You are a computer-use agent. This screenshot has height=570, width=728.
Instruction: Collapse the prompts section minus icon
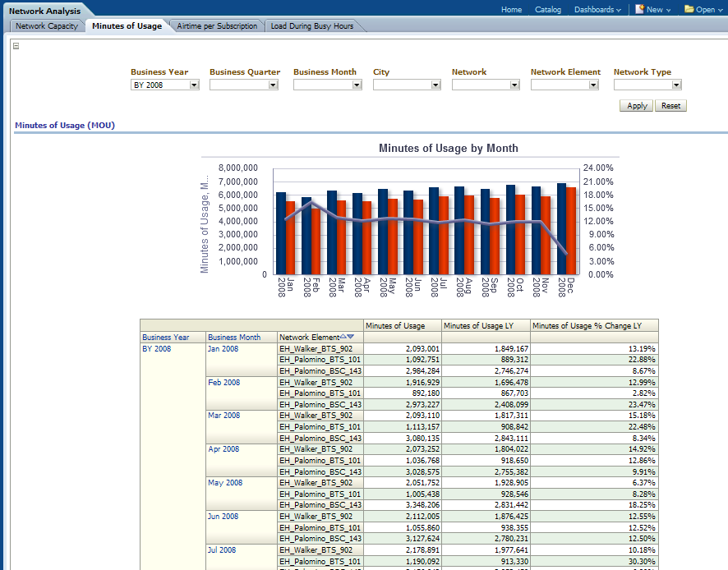pyautogui.click(x=16, y=46)
